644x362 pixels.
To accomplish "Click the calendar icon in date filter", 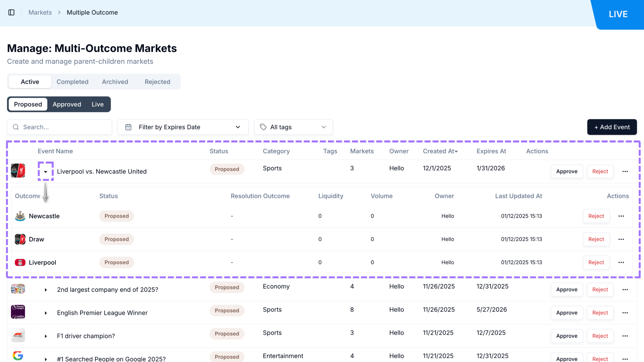I will coord(128,127).
